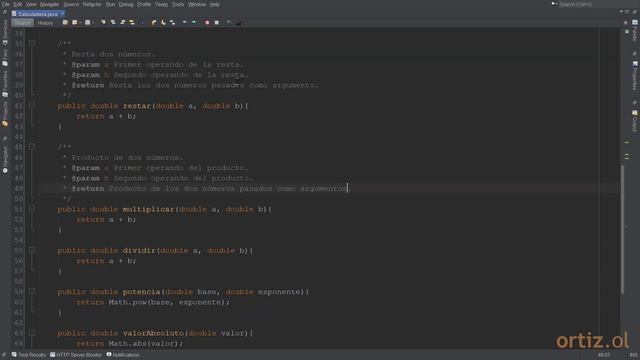Open HTTP Server Monitor button
The height and width of the screenshot is (360, 640).
[76, 355]
